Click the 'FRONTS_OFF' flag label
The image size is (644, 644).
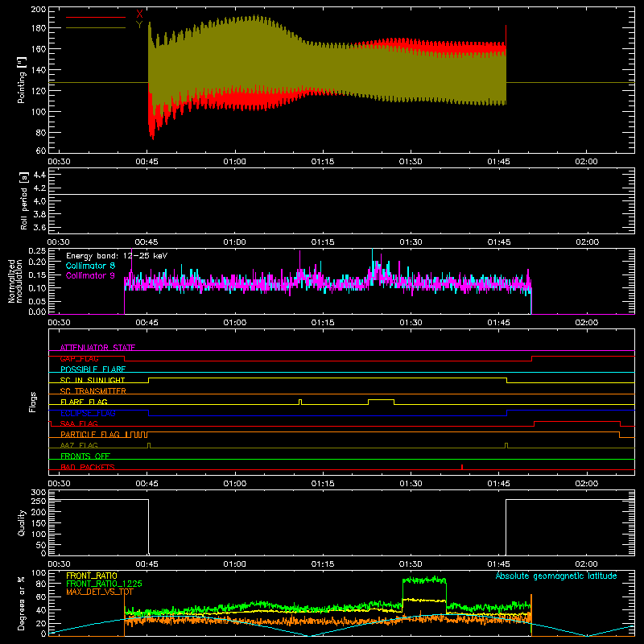[x=85, y=456]
